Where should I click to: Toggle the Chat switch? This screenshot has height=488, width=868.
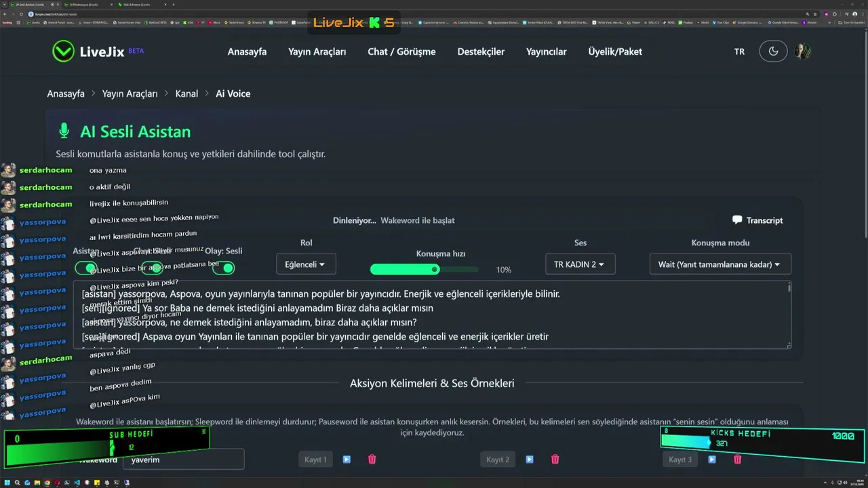click(151, 268)
